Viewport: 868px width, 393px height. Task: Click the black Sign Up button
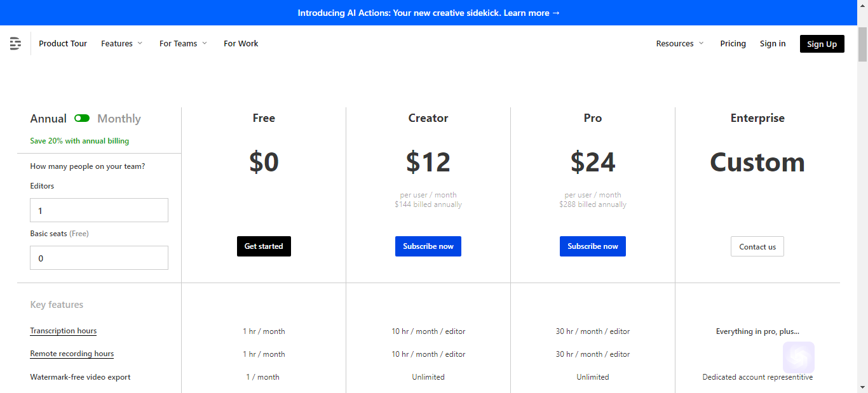click(822, 44)
